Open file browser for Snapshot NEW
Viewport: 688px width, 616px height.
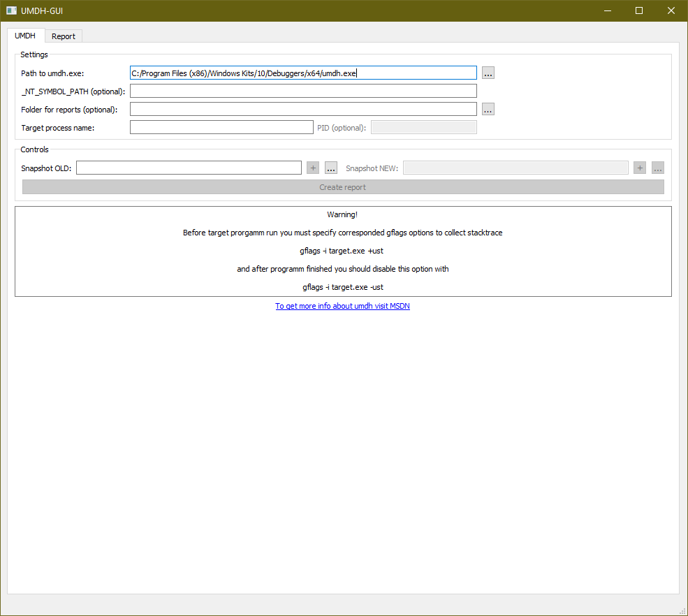pos(657,168)
